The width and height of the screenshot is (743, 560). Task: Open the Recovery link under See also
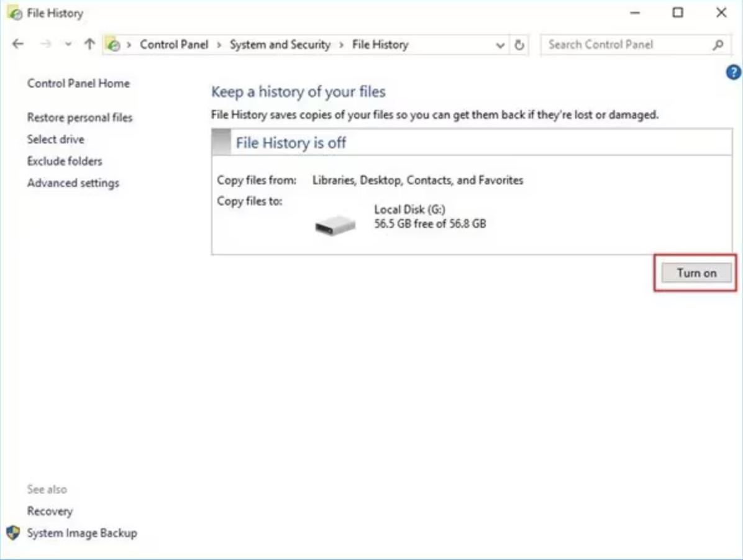(x=50, y=511)
